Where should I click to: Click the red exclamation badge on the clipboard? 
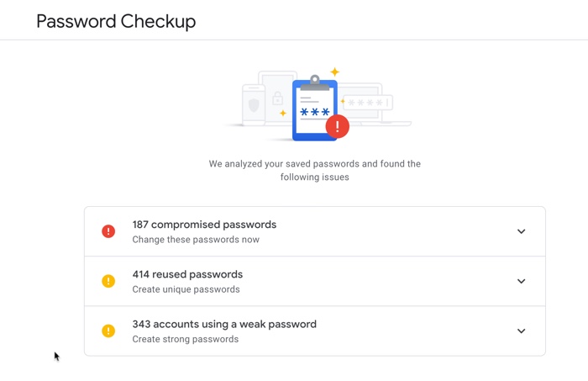(x=338, y=126)
